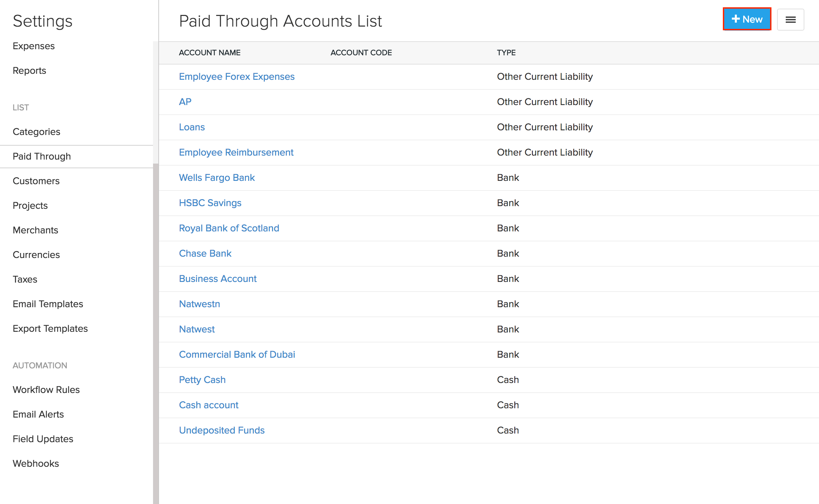Go to Categories settings
The width and height of the screenshot is (819, 504).
37,132
